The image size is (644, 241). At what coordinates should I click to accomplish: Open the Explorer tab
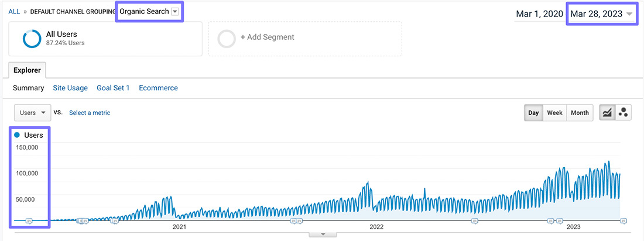click(27, 70)
